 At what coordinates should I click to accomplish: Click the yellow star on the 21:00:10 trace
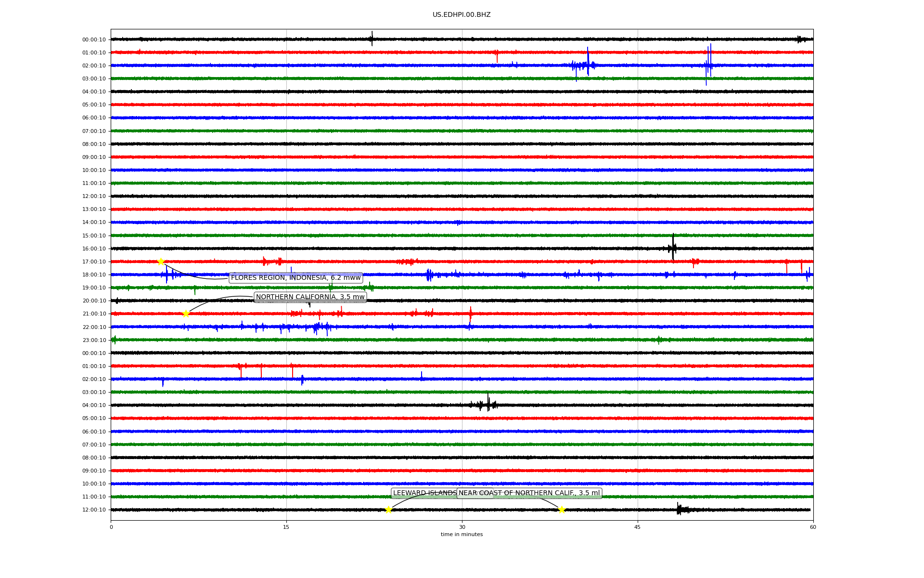[186, 314]
